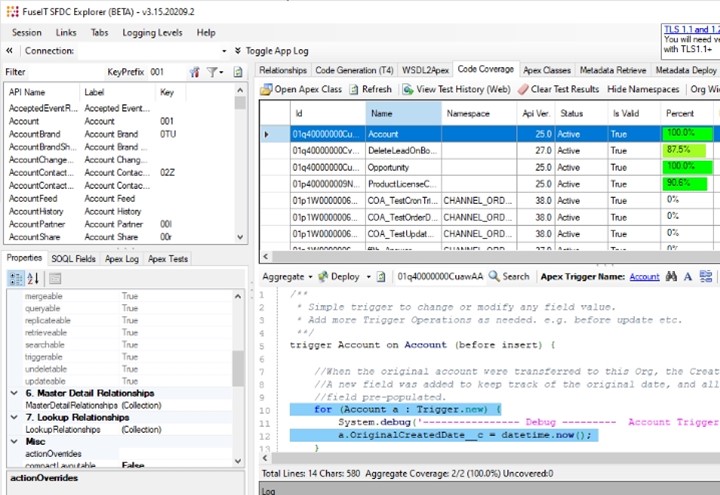
Task: Click the Search magnifier icon
Action: [x=494, y=276]
